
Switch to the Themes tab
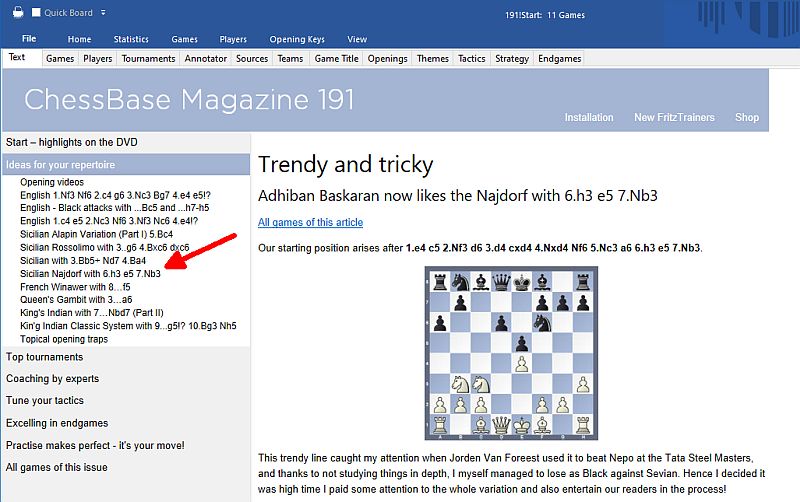(433, 59)
